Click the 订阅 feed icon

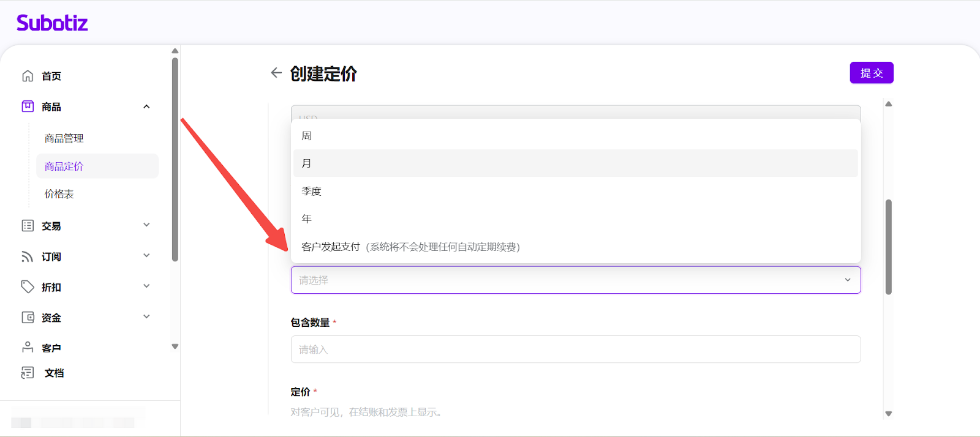click(28, 256)
